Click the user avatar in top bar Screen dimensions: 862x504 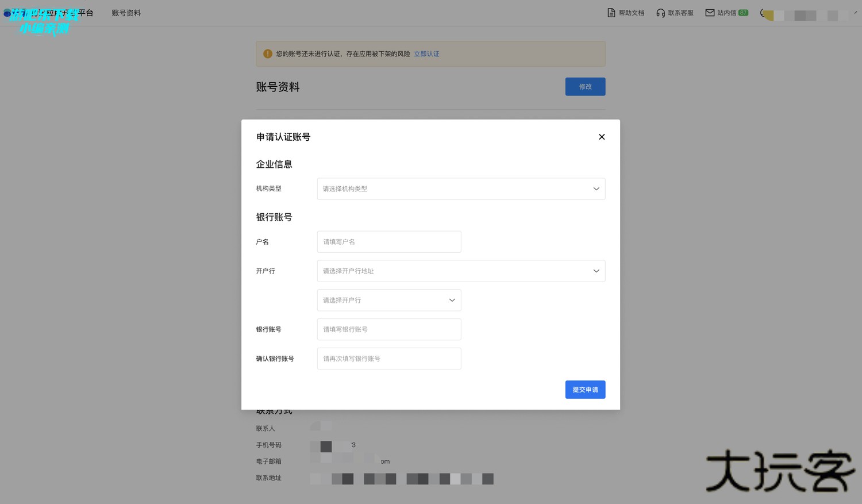click(x=767, y=14)
